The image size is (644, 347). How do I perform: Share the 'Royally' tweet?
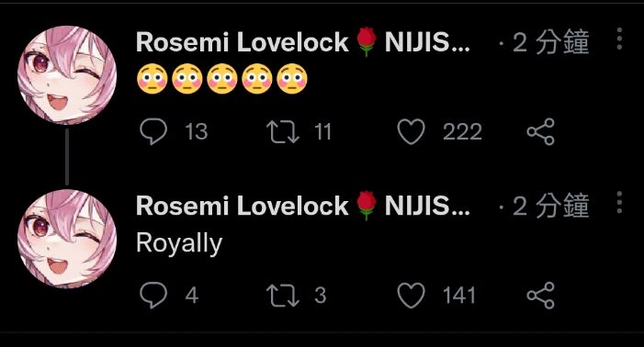pyautogui.click(x=540, y=296)
